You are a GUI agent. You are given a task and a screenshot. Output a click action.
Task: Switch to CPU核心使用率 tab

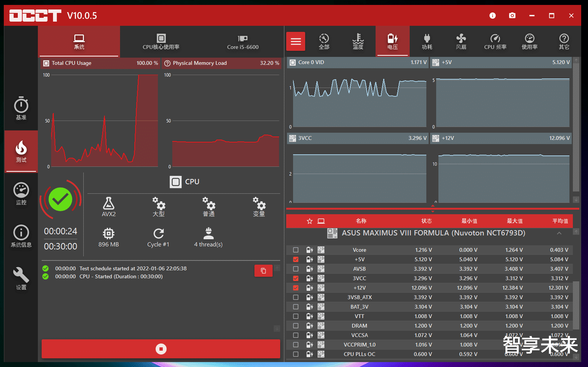point(161,41)
